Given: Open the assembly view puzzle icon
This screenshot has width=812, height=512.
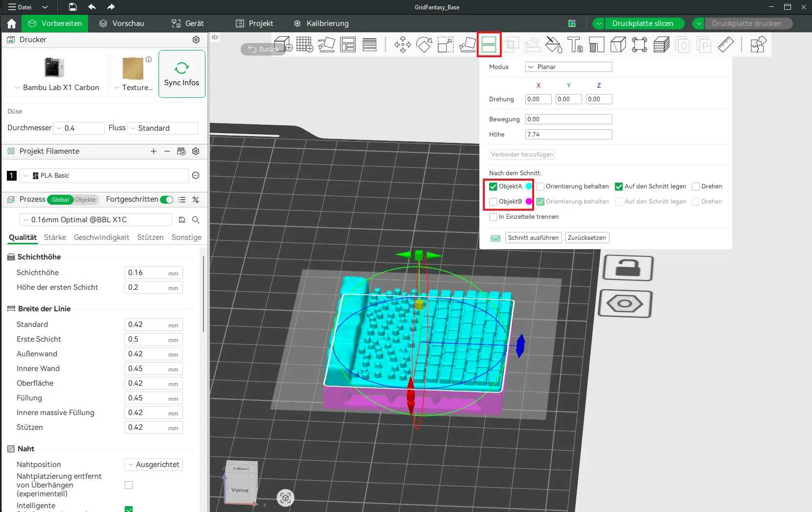Looking at the screenshot, I should [x=758, y=45].
